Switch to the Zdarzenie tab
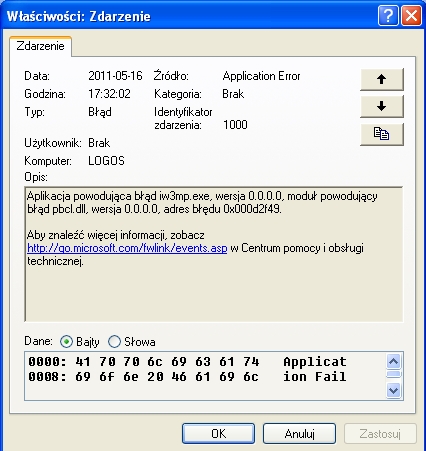 coord(40,46)
